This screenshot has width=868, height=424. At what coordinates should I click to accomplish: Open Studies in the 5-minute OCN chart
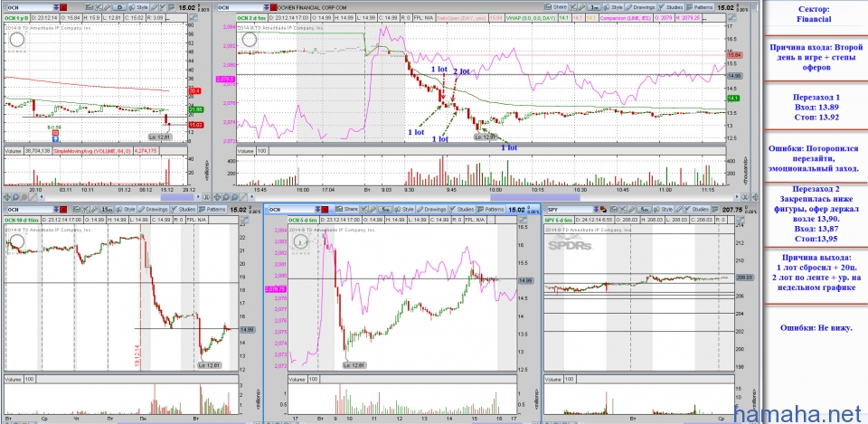pos(462,210)
